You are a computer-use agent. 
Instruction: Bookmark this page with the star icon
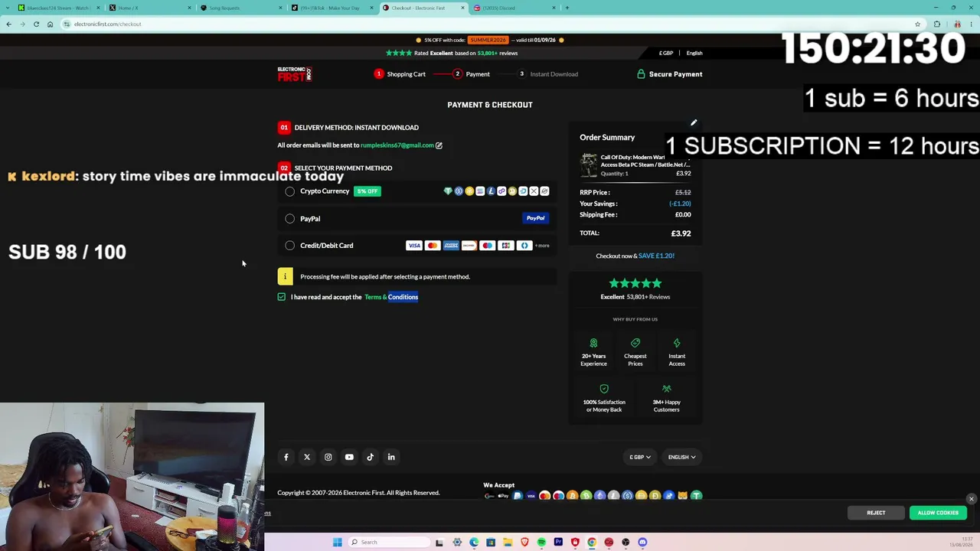click(917, 24)
